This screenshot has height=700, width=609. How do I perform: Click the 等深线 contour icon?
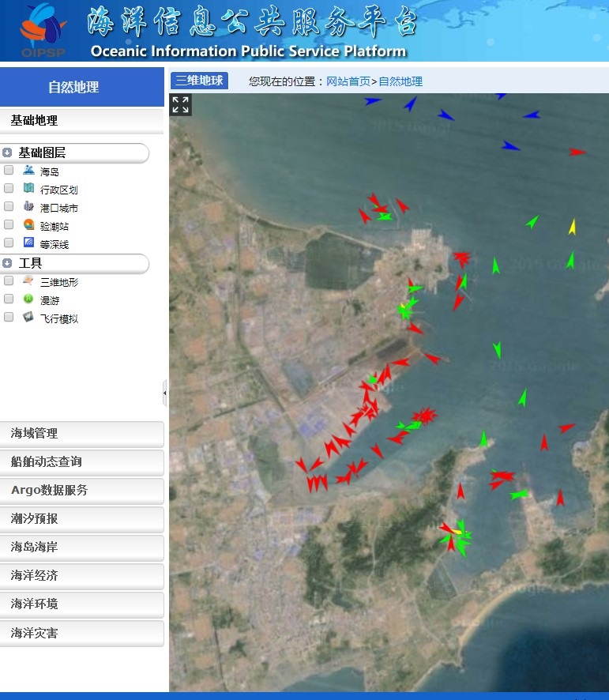[28, 243]
